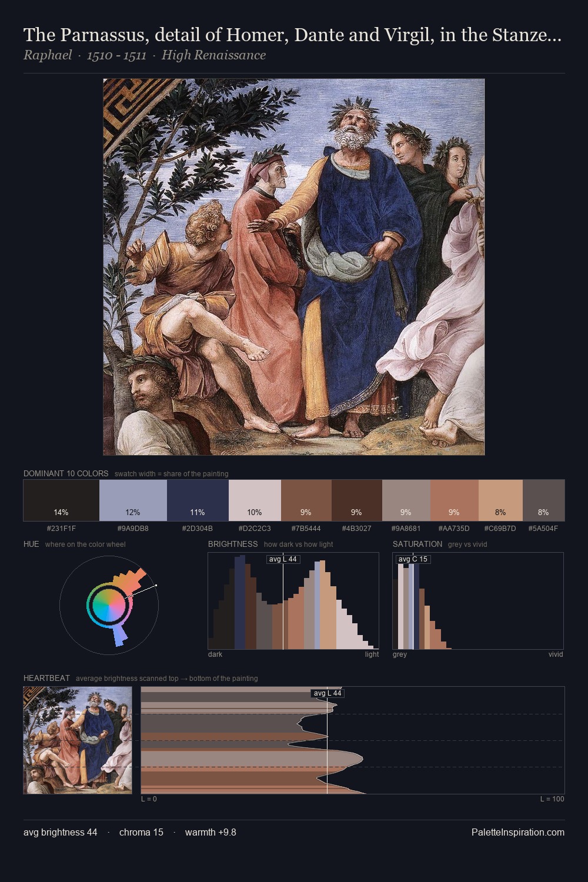Click the Raphael artist subtitle

[x=145, y=55]
